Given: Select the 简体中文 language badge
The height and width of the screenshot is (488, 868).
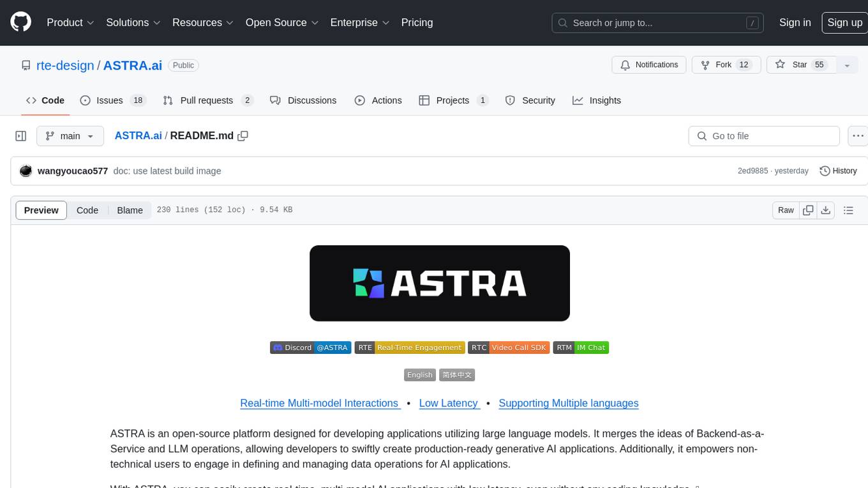Looking at the screenshot, I should [457, 375].
